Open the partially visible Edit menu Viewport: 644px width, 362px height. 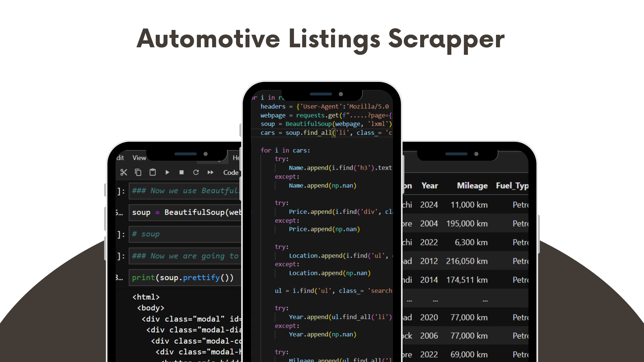(x=120, y=158)
